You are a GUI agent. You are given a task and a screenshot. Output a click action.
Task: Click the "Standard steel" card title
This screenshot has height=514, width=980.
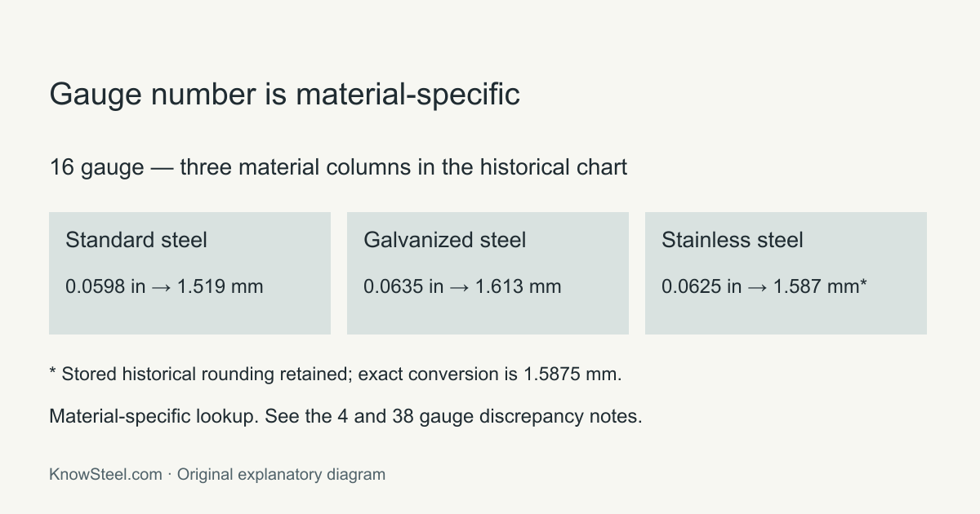pos(136,240)
